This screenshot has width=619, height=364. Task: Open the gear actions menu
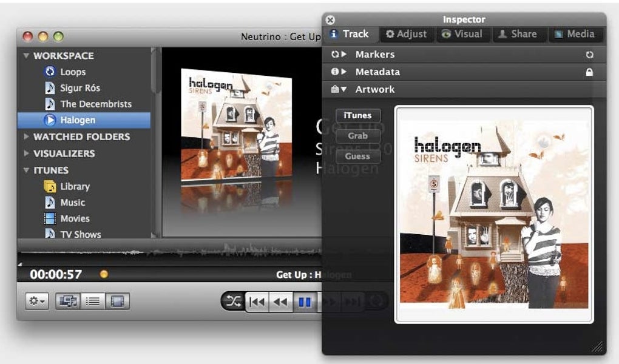37,302
